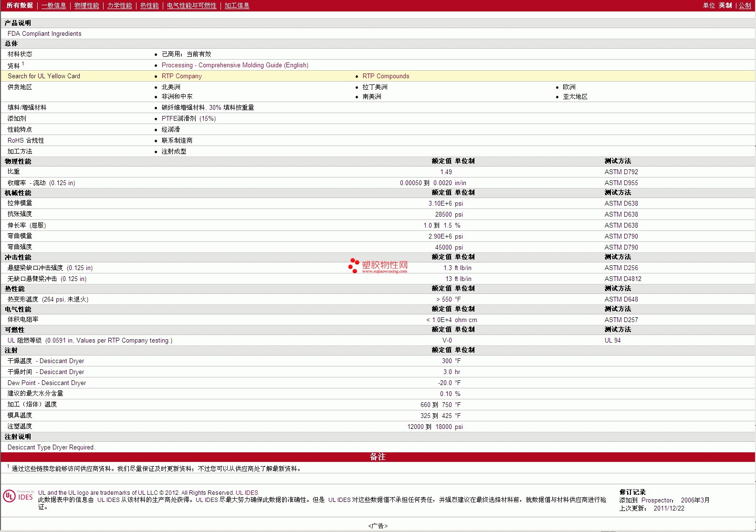Switch units to 公制

(x=745, y=6)
